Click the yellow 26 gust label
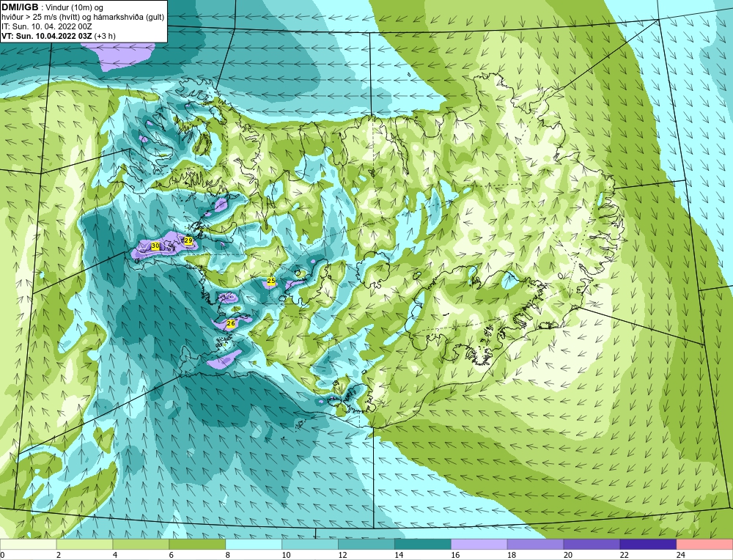 point(230,323)
